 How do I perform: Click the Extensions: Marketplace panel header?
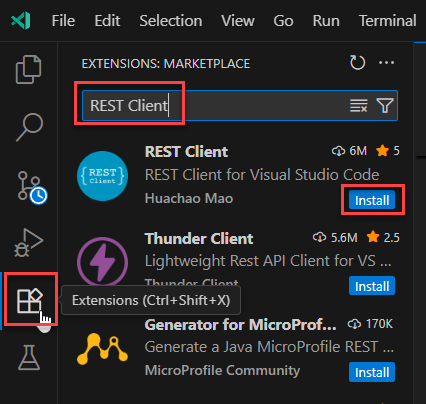coord(166,64)
